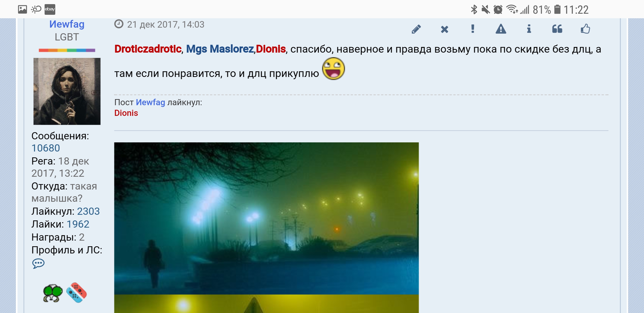Click the Лайкнул count 2303
The height and width of the screenshot is (313, 644).
(x=88, y=211)
